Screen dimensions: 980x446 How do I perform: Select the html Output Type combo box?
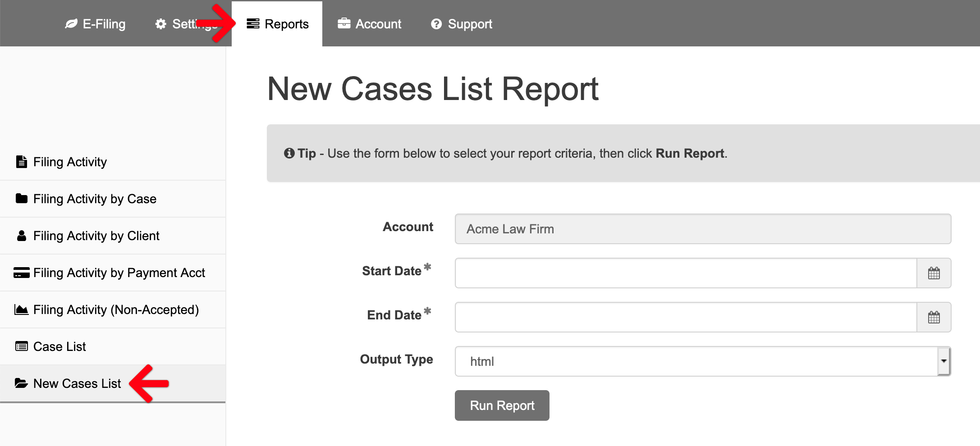pos(703,361)
